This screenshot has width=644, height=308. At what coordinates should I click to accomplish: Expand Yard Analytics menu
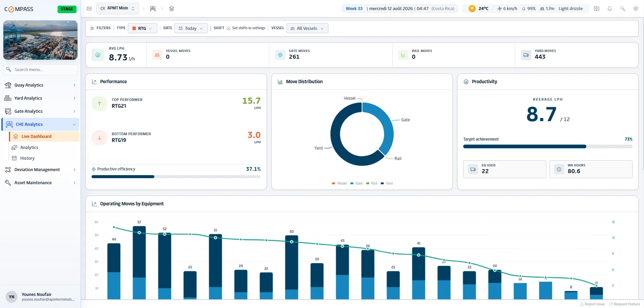coord(40,98)
